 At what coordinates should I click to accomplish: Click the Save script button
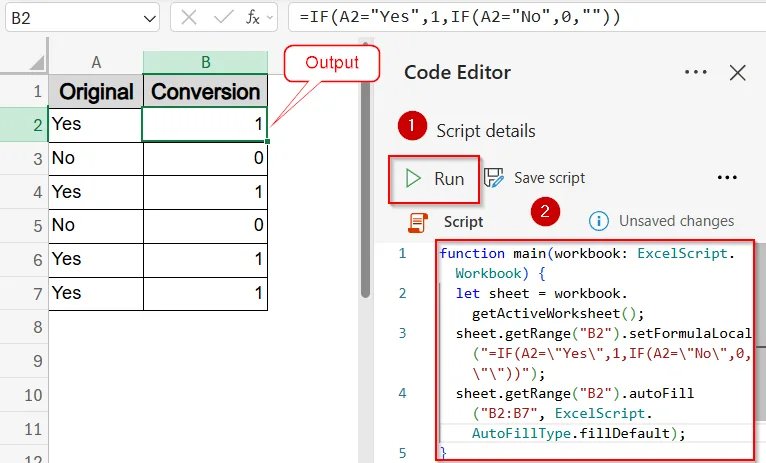tap(534, 178)
